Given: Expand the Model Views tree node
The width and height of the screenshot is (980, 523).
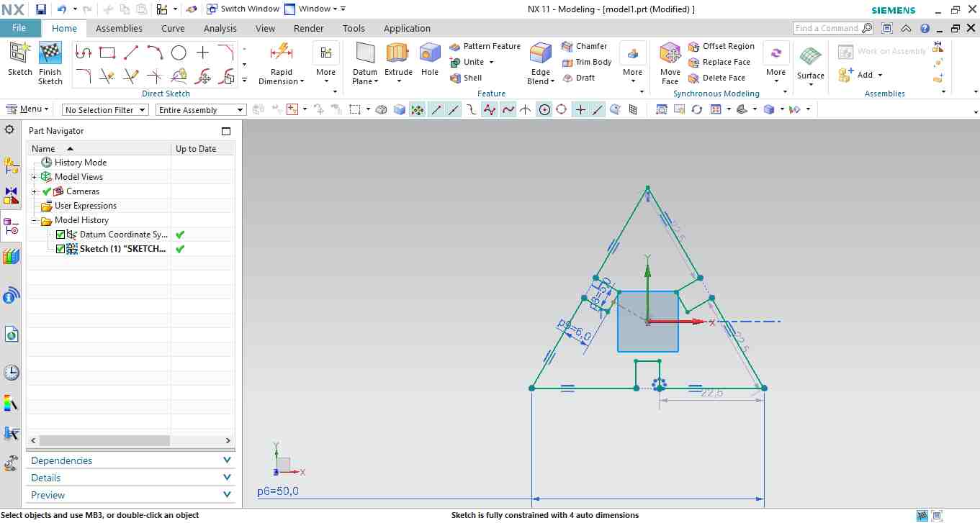Looking at the screenshot, I should pyautogui.click(x=35, y=177).
